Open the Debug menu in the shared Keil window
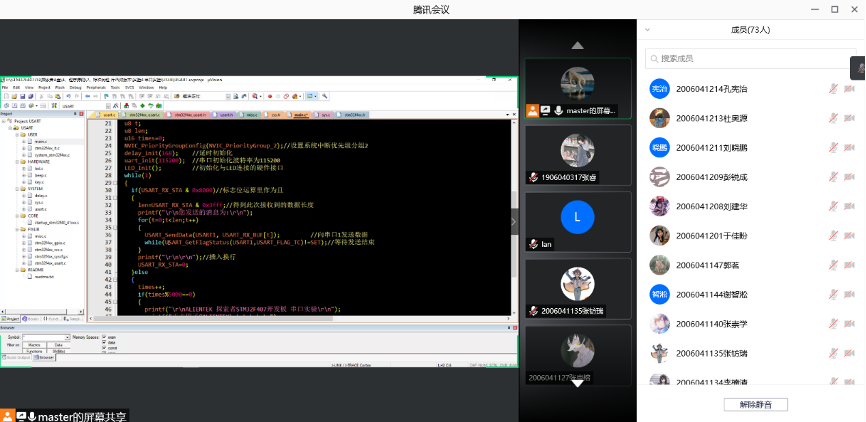This screenshot has height=422, width=866. point(76,87)
